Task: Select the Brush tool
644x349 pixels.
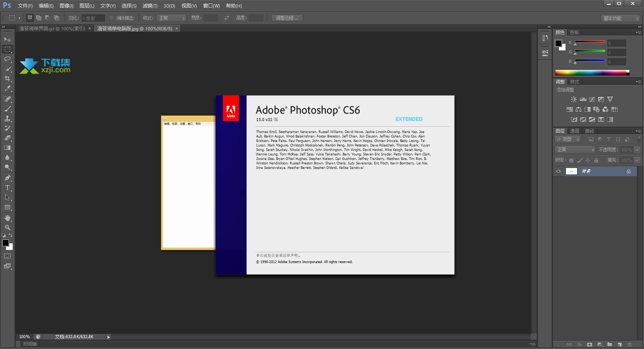Action: [x=7, y=109]
